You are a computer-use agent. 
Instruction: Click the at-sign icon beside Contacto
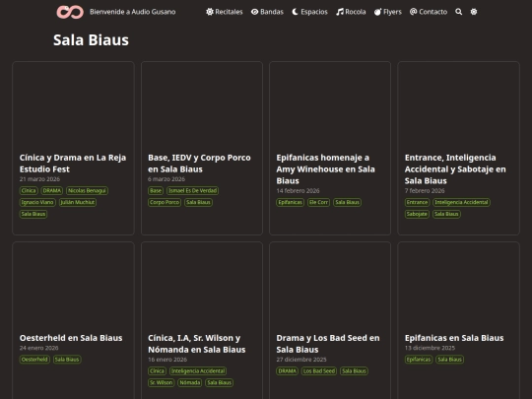413,12
